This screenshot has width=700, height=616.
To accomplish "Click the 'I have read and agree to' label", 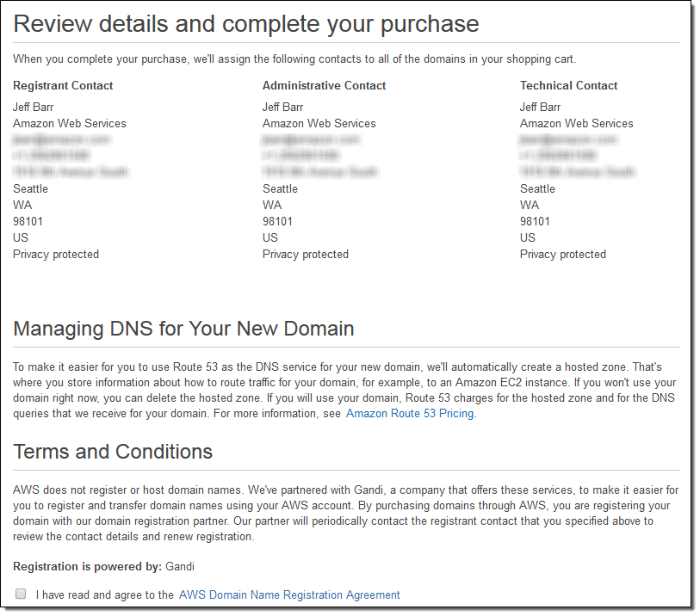I will click(x=105, y=594).
